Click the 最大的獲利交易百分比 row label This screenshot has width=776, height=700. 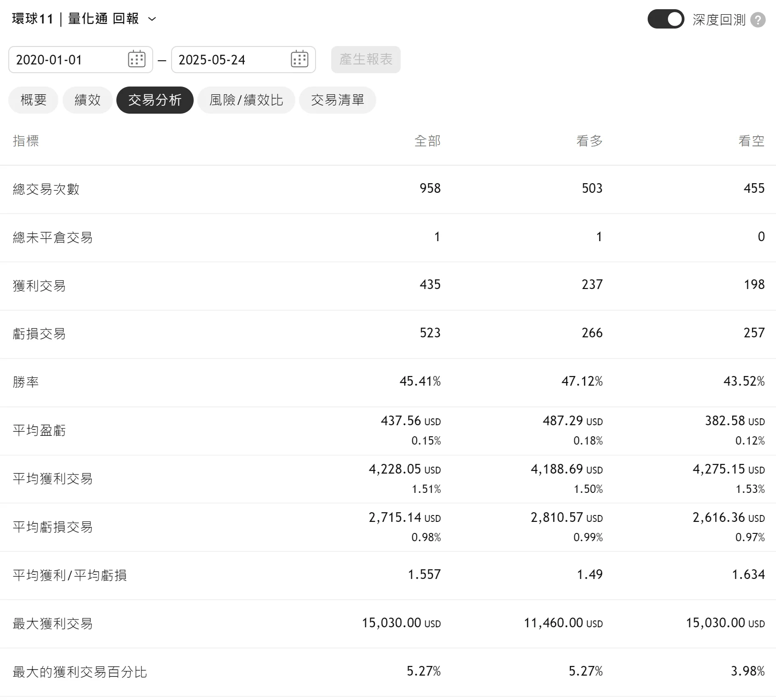click(x=80, y=672)
